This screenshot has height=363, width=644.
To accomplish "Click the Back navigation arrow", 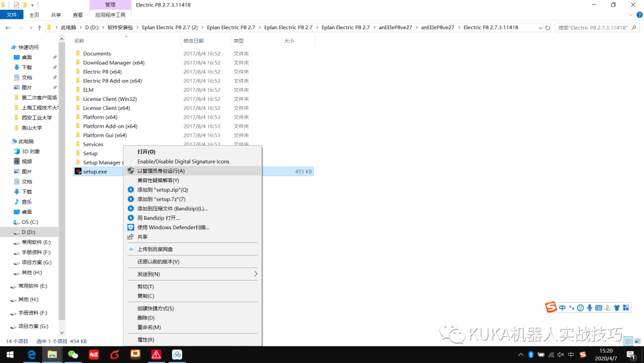I will coord(8,27).
